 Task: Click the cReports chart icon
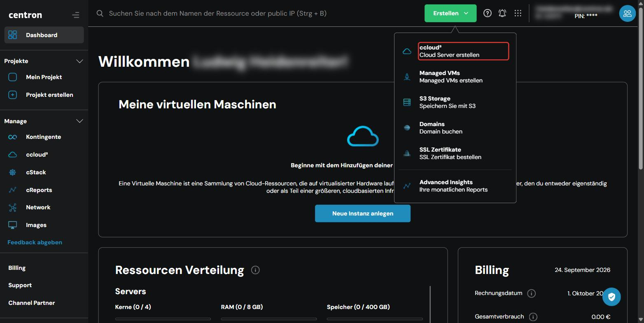(13, 190)
